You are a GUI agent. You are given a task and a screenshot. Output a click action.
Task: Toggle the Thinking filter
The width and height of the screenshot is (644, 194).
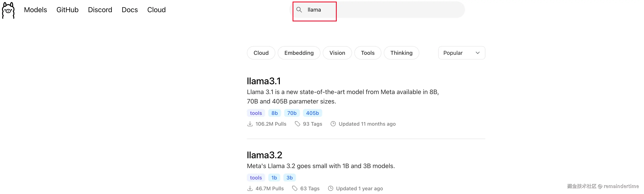tap(401, 53)
